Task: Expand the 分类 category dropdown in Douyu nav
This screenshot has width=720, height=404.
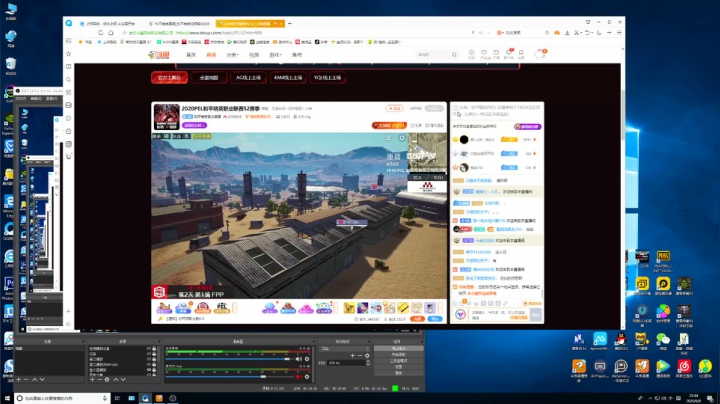Action: click(x=232, y=55)
